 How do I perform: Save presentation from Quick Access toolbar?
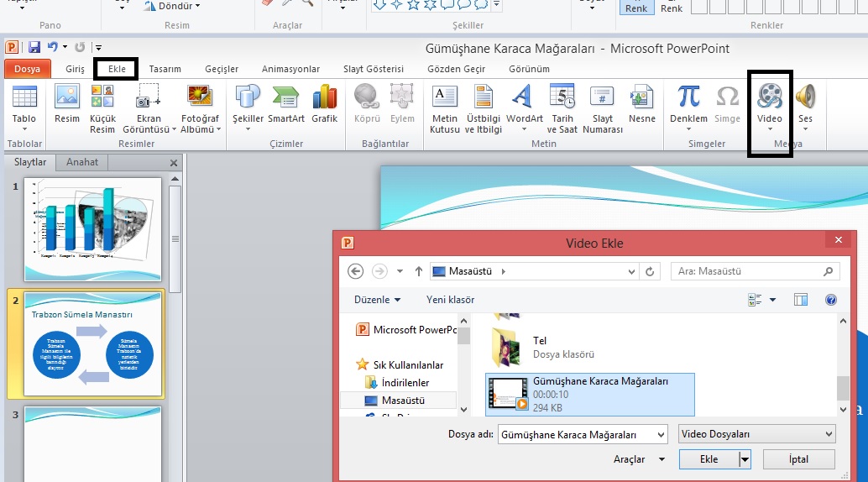[x=34, y=47]
